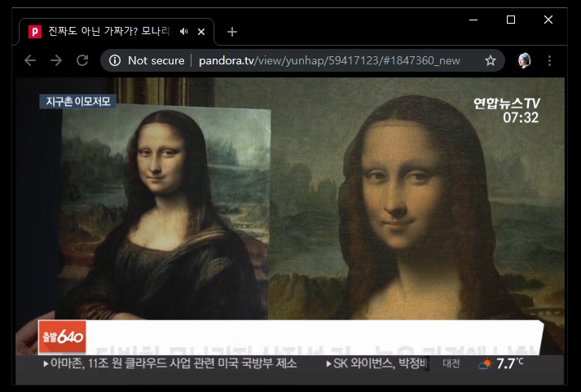Viewport: 581px width, 392px height.
Task: Select the tab titled 진짜도 아닌 가짜가?
Action: pos(117,32)
